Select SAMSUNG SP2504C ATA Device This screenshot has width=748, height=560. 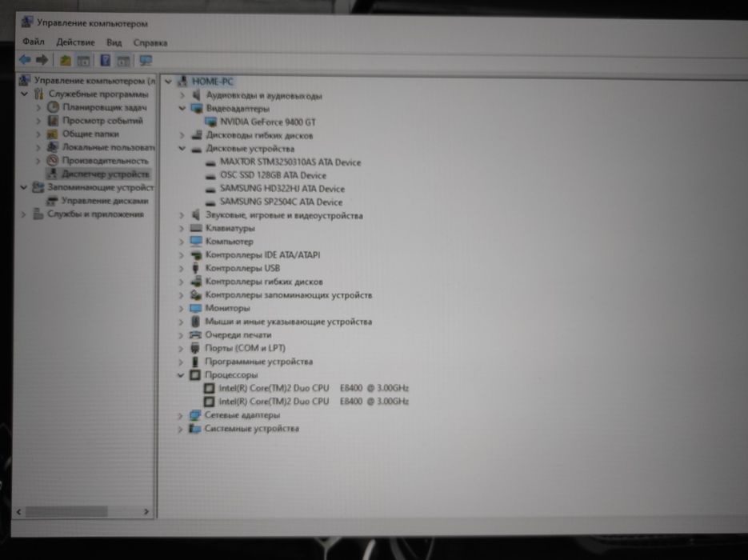tap(281, 202)
